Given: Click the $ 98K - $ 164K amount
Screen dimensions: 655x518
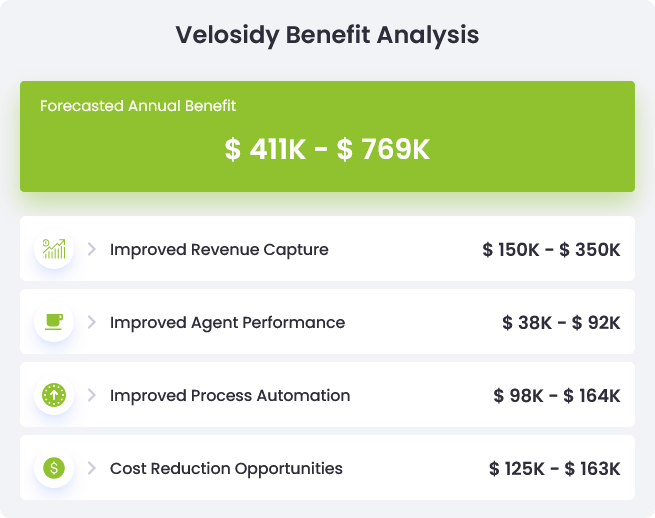Looking at the screenshot, I should (x=557, y=396).
